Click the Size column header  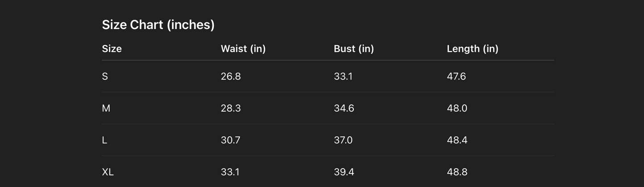coord(112,49)
